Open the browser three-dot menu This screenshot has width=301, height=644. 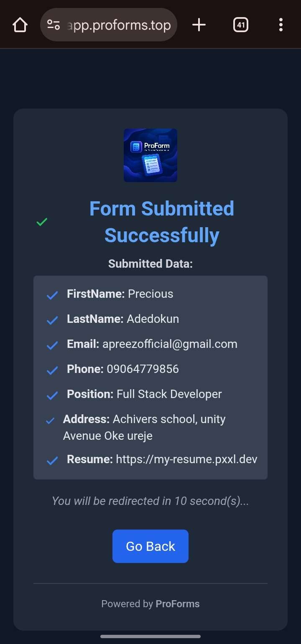click(281, 25)
